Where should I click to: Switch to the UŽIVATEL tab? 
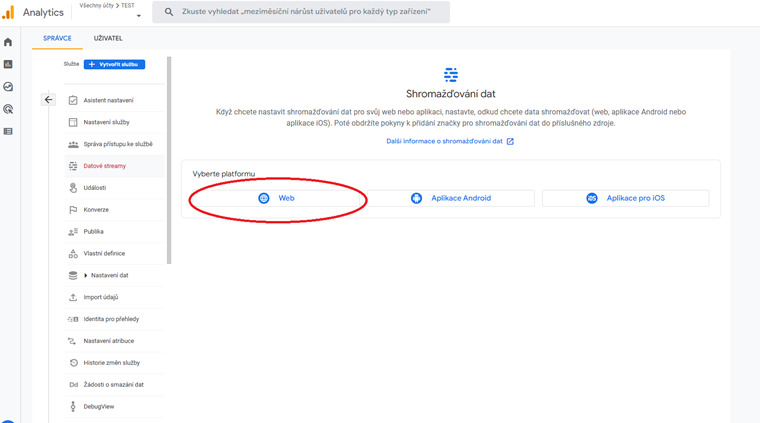[108, 38]
